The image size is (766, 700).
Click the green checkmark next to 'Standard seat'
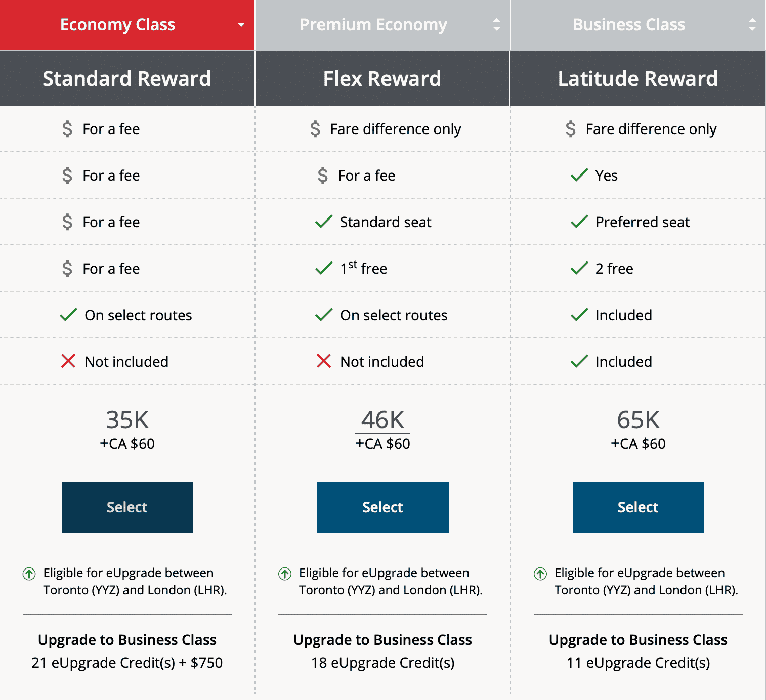[x=324, y=222]
